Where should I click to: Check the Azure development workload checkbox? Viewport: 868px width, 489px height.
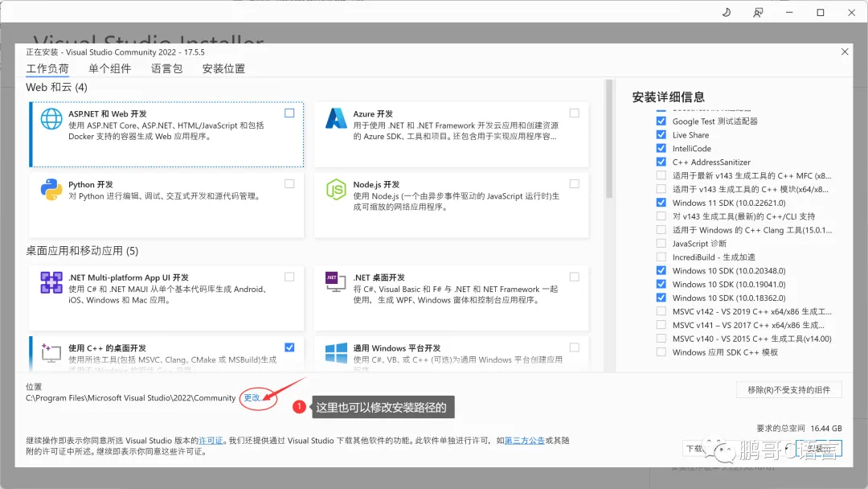tap(575, 113)
